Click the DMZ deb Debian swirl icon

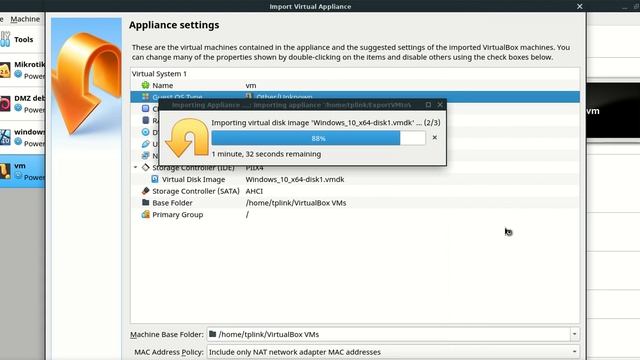(4, 104)
